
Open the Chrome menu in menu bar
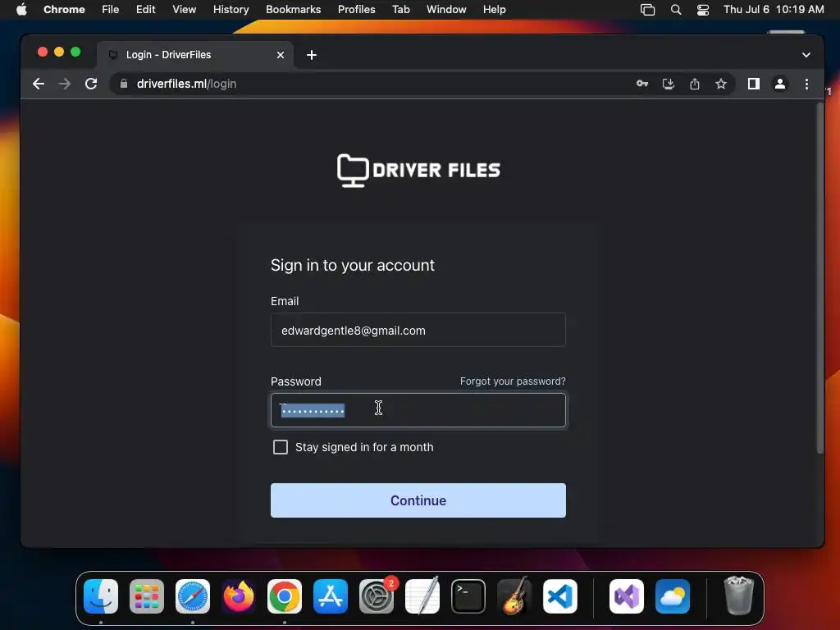pyautogui.click(x=64, y=9)
